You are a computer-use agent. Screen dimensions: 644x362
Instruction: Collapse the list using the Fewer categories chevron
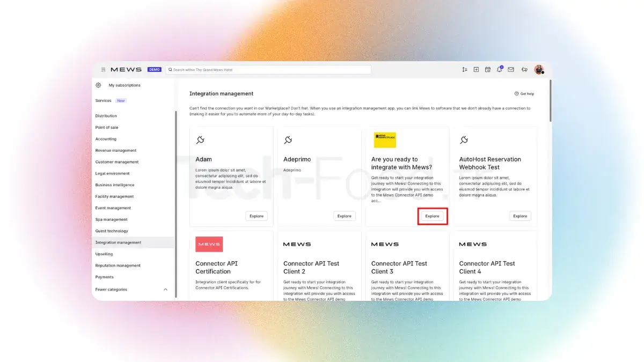pyautogui.click(x=165, y=290)
